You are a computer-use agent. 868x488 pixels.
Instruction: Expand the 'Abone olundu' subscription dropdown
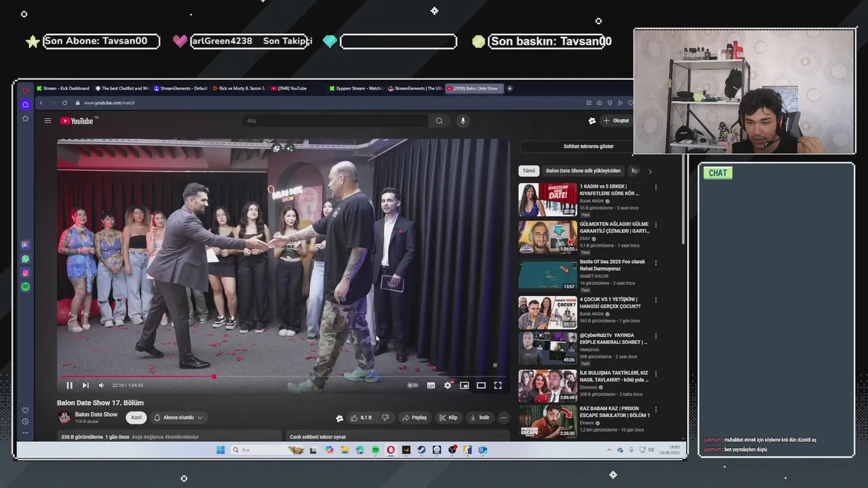pyautogui.click(x=178, y=418)
